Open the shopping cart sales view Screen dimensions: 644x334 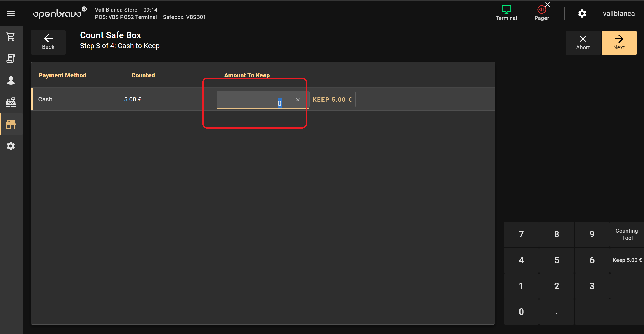[x=11, y=37]
